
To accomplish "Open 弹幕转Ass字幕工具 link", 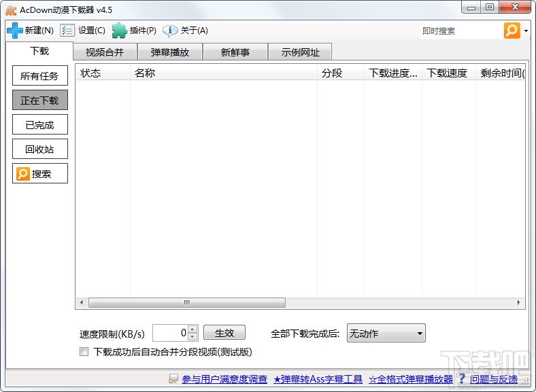I will [x=318, y=378].
